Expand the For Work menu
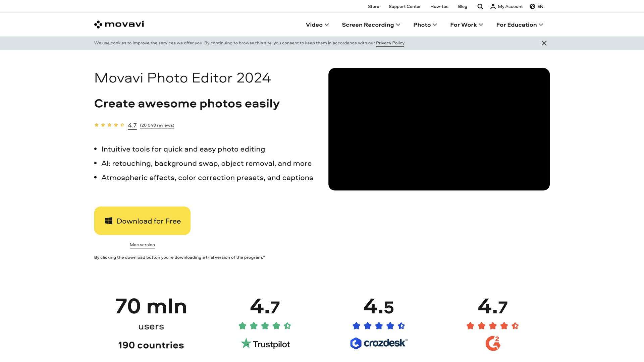Viewport: 644px width, 362px height. click(x=466, y=25)
